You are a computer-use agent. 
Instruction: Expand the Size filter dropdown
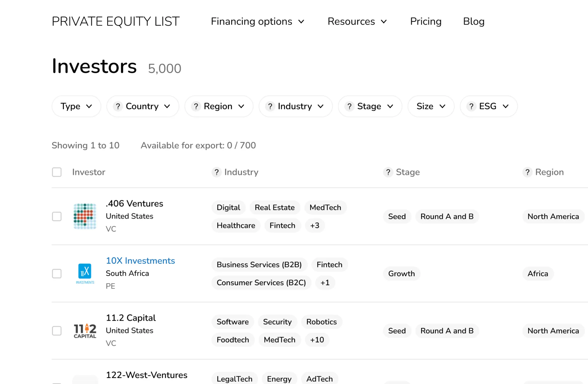coord(431,106)
